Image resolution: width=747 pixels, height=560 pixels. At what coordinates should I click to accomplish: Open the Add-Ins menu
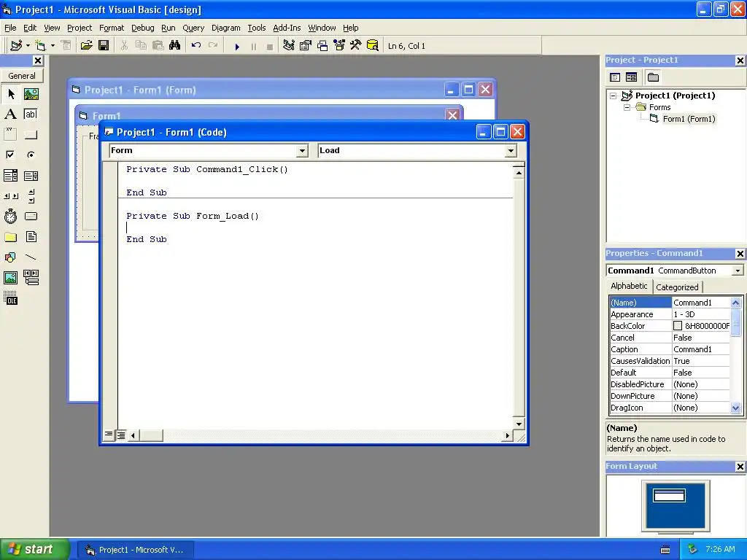coord(286,28)
